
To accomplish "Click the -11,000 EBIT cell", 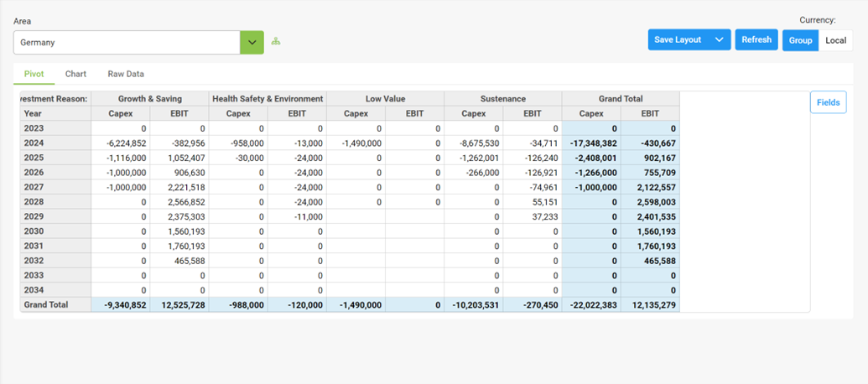I will (x=297, y=216).
